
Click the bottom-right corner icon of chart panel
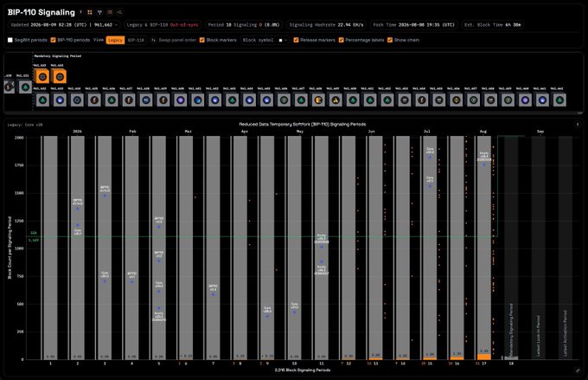pos(578,370)
